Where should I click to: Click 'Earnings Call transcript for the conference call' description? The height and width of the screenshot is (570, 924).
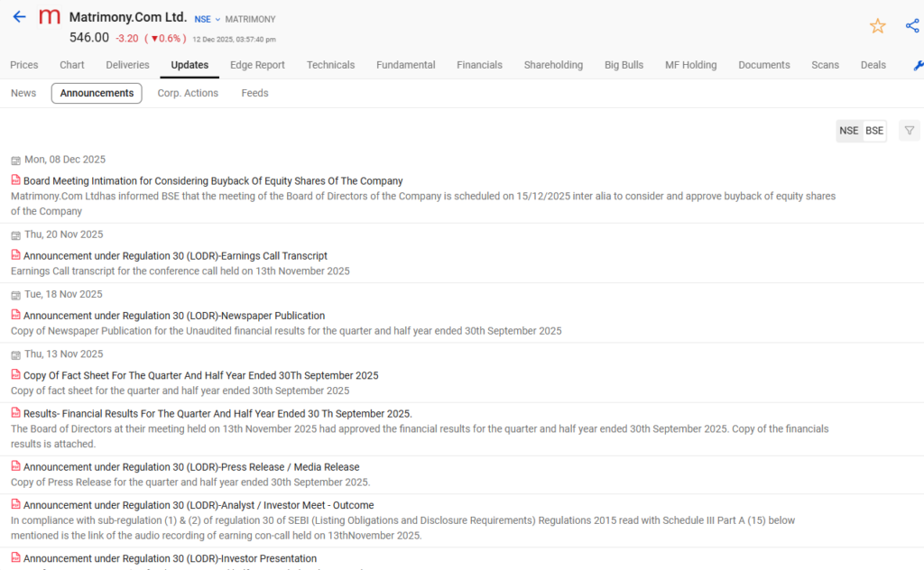pyautogui.click(x=180, y=271)
